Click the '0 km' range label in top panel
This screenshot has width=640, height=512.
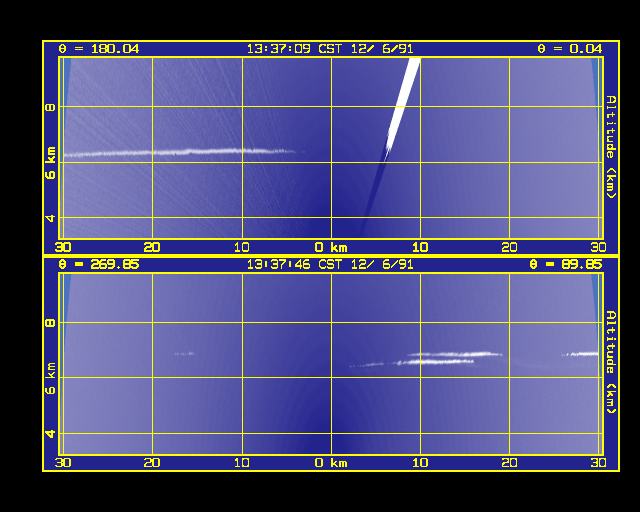click(x=331, y=247)
